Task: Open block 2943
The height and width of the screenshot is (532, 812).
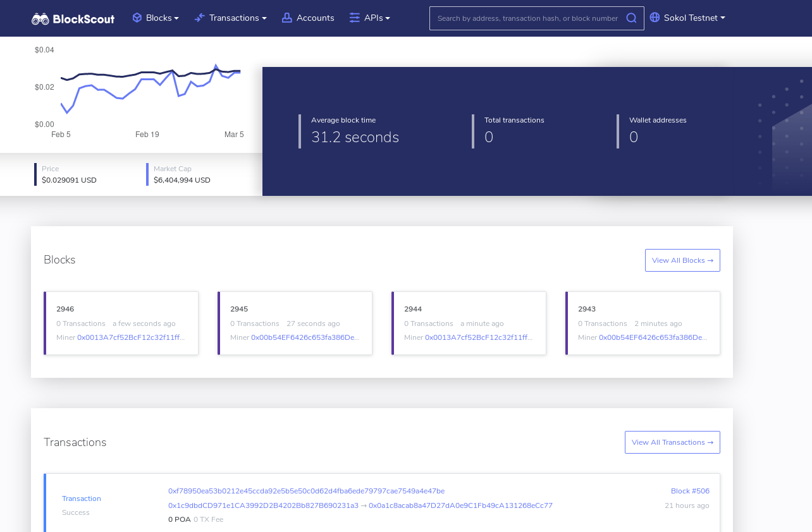Action: click(x=587, y=309)
